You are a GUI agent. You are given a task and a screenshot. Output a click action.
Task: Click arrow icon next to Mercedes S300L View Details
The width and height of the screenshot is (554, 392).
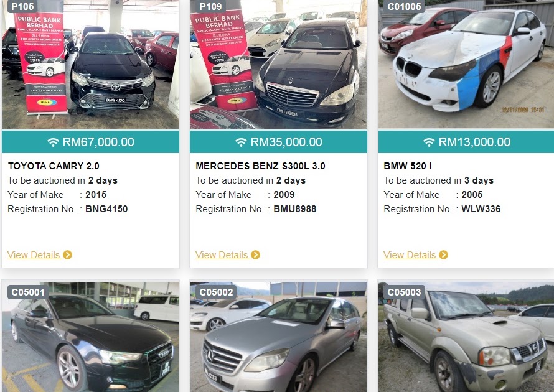[255, 254]
